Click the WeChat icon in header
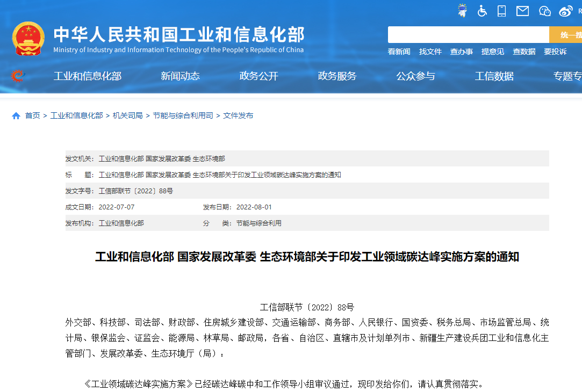This screenshot has width=582, height=392. click(544, 11)
